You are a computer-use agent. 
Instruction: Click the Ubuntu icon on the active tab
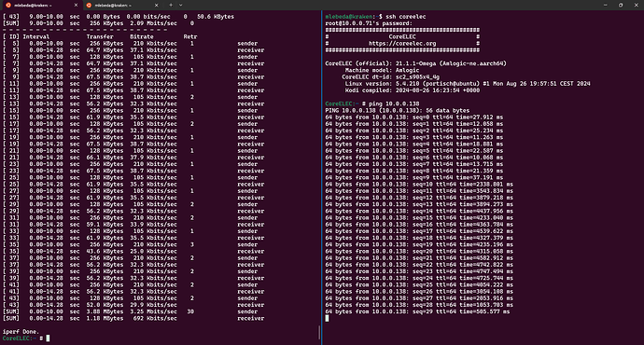click(7, 6)
